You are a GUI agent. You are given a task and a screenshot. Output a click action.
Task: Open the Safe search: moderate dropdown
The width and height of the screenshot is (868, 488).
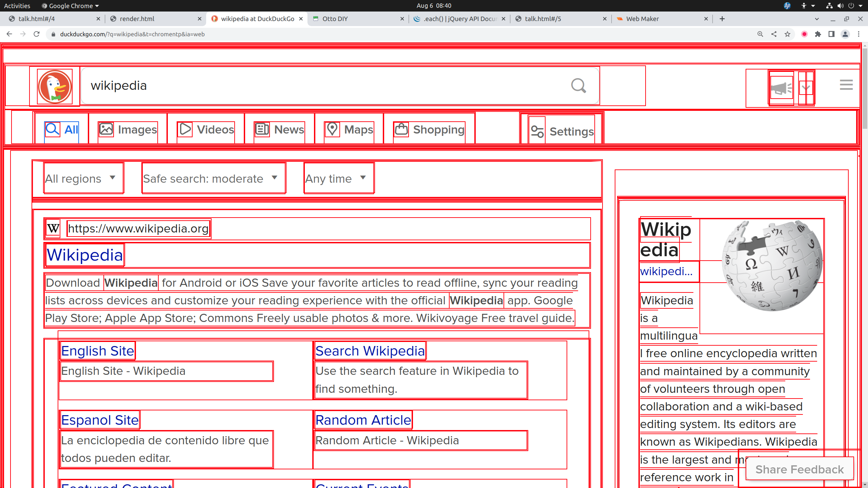pyautogui.click(x=211, y=178)
